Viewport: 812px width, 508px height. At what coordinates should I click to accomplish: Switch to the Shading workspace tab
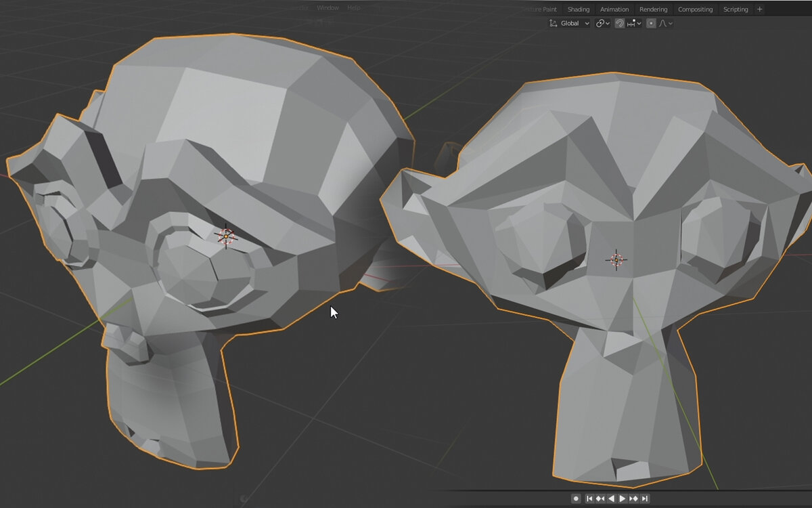click(579, 9)
